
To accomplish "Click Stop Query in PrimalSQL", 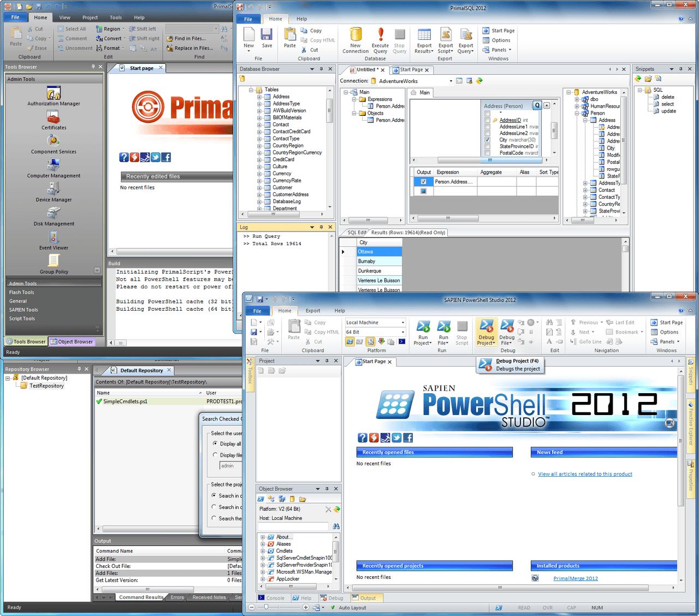I will click(x=400, y=40).
